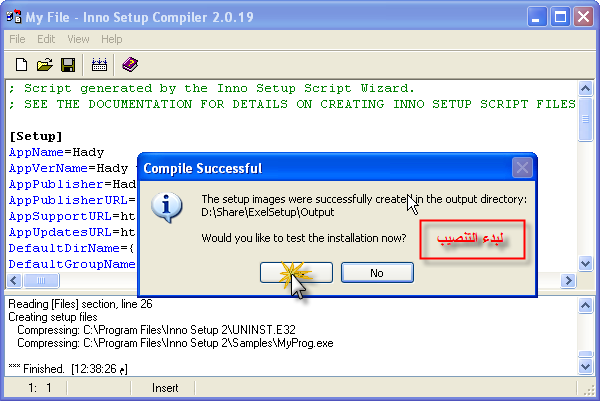This screenshot has width=600, height=401.
Task: Click the Compile script toolbar icon
Action: point(99,65)
